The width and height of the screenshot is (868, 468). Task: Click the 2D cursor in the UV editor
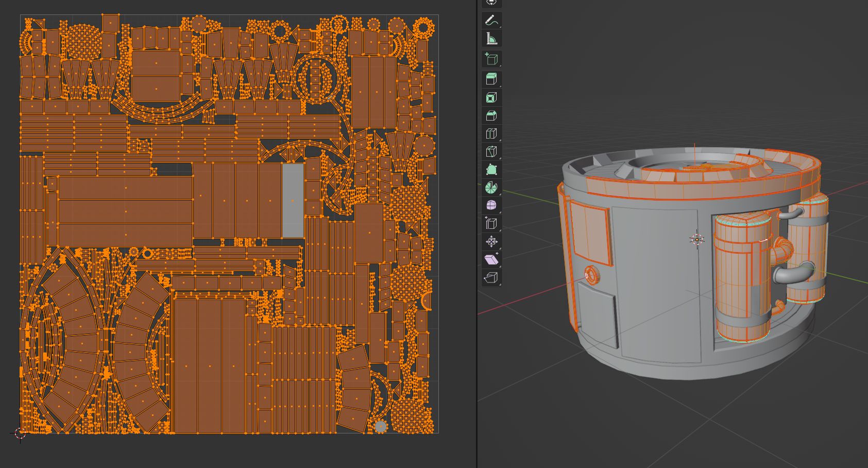click(x=20, y=433)
